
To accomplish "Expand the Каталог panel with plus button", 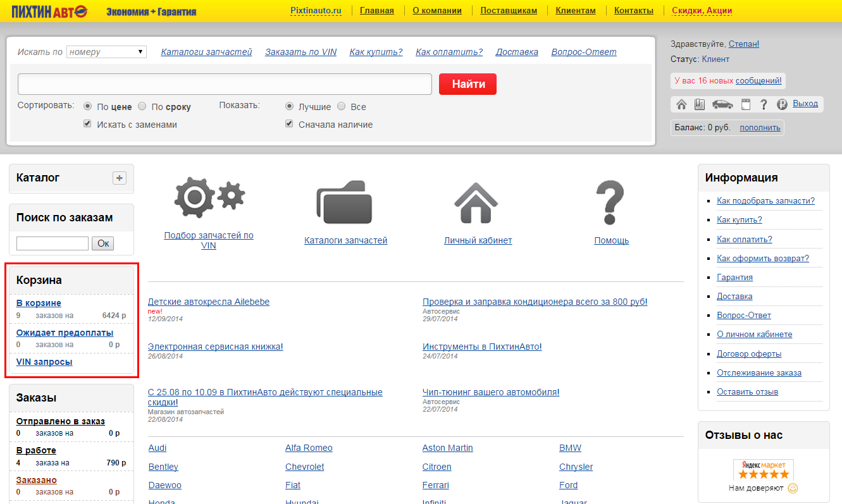I will 120,178.
